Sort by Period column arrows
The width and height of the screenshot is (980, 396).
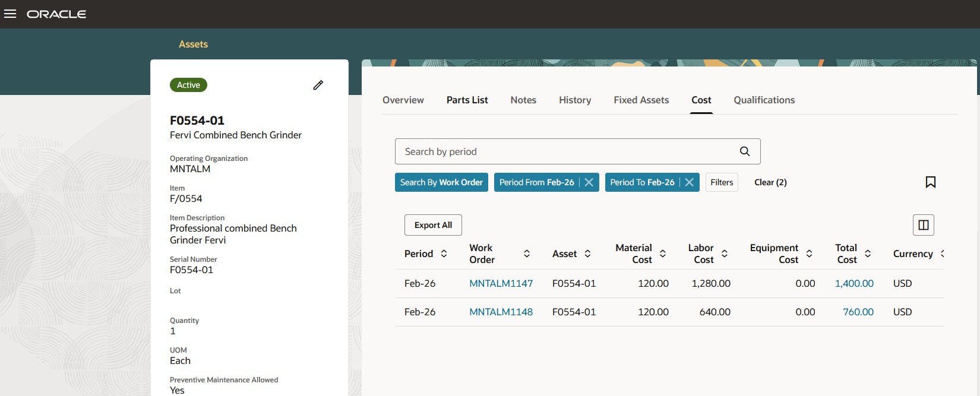point(444,254)
